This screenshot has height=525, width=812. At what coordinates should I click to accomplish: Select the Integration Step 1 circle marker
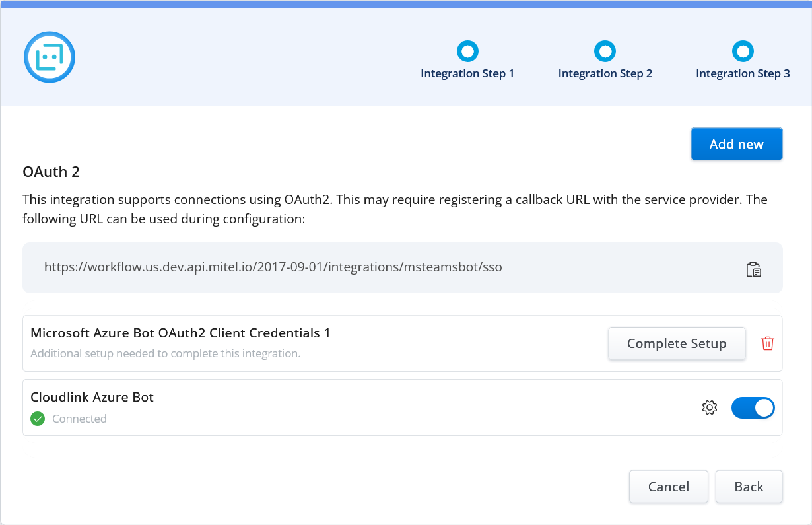click(x=467, y=51)
